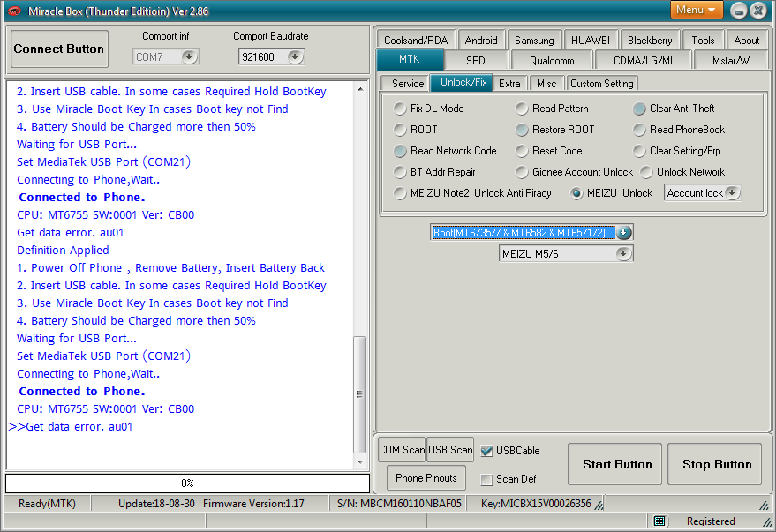
Task: Expand the MEIZU M5/S model dropdown
Action: [x=623, y=253]
